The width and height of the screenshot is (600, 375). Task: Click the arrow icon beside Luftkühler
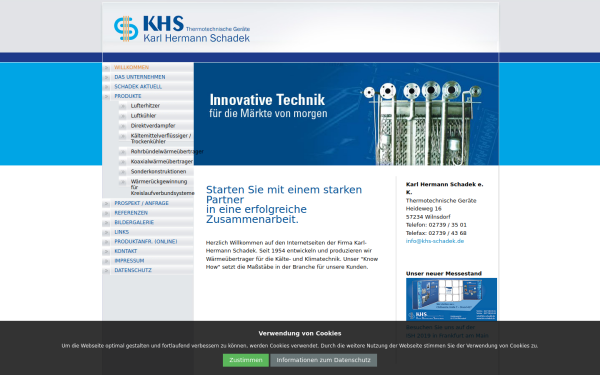coord(123,116)
